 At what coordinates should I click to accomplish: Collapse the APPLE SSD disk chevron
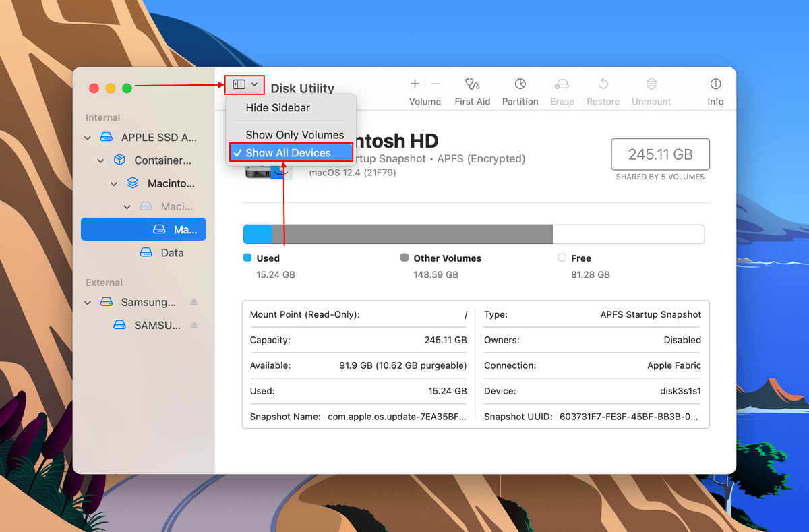pyautogui.click(x=88, y=138)
